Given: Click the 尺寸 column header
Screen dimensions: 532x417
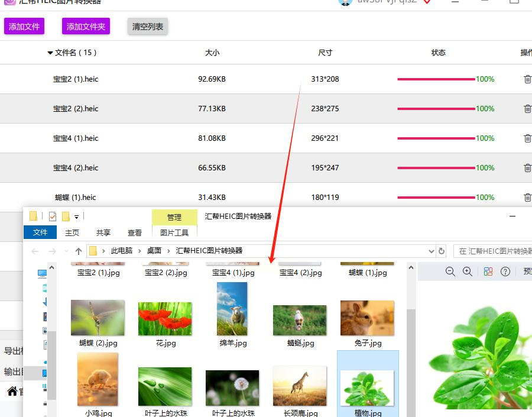Looking at the screenshot, I should (x=325, y=53).
